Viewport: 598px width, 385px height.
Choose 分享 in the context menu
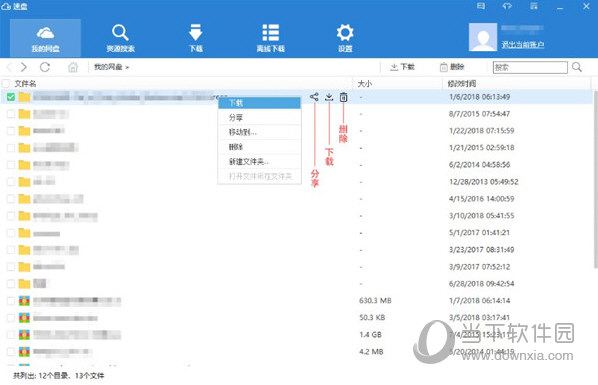click(259, 118)
